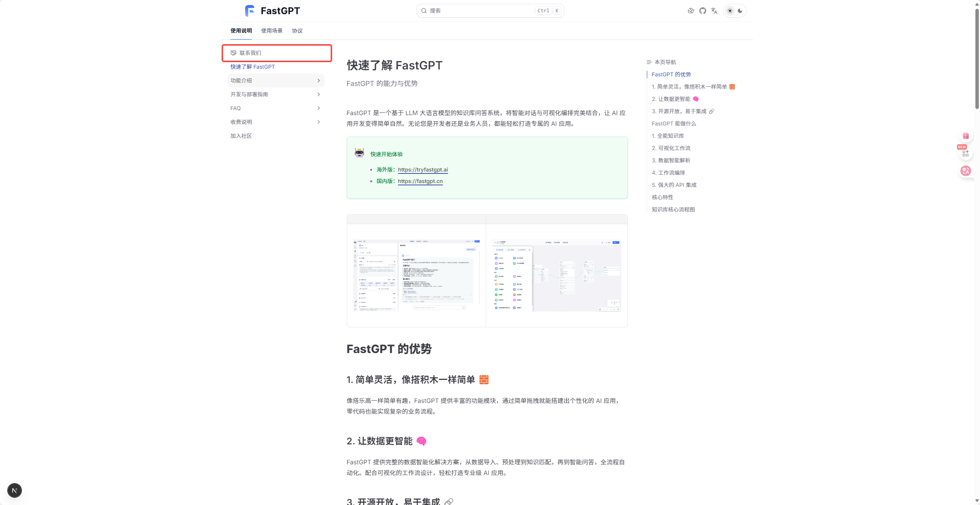Screen dimensions: 980x505
Task: Click the pink gift floating icon
Action: click(x=965, y=136)
